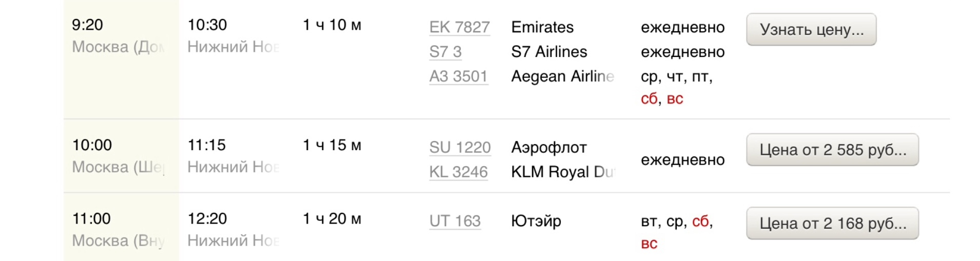Select the 11:00 departure time
Image resolution: width=980 pixels, height=261 pixels.
[91, 218]
